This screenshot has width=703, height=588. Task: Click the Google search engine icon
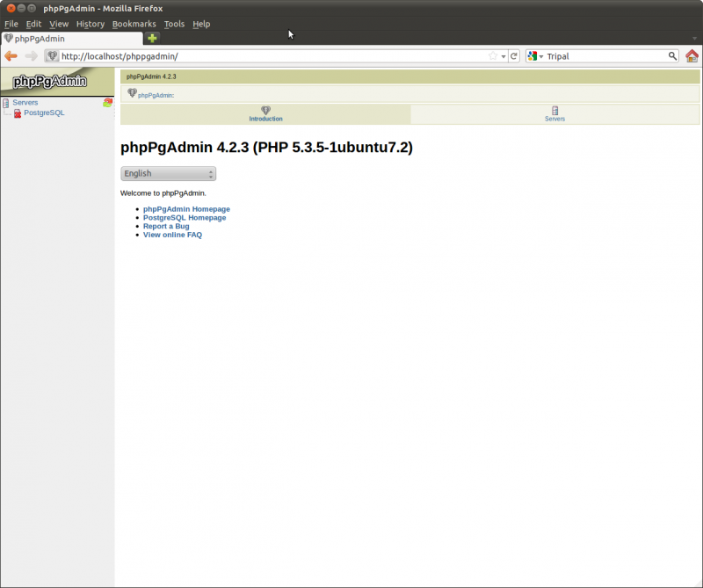tap(533, 56)
